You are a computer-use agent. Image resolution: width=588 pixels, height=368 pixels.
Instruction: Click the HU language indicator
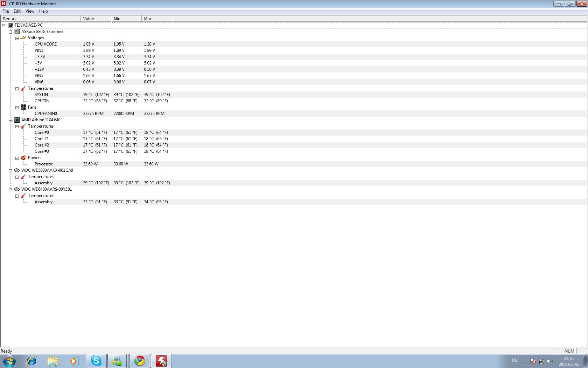point(515,360)
